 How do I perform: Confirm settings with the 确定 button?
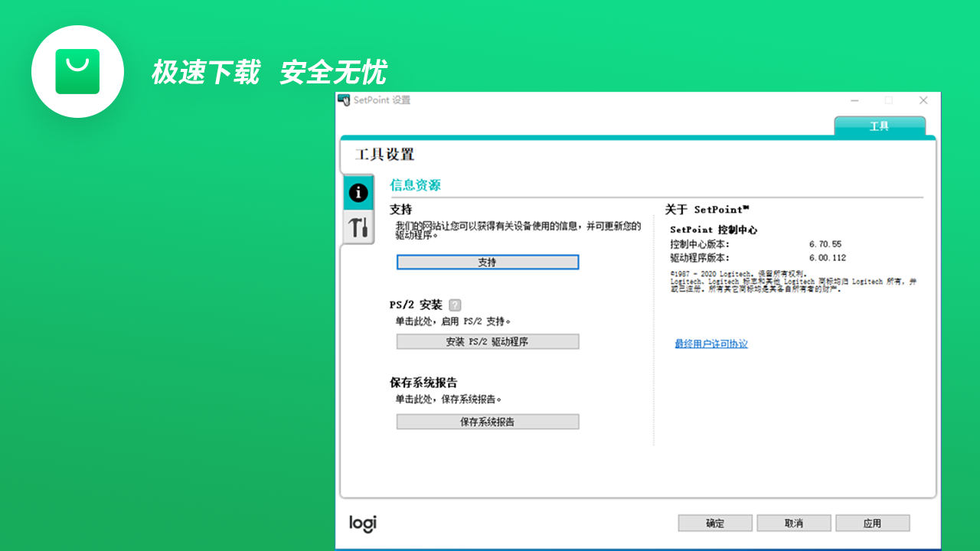tap(714, 523)
